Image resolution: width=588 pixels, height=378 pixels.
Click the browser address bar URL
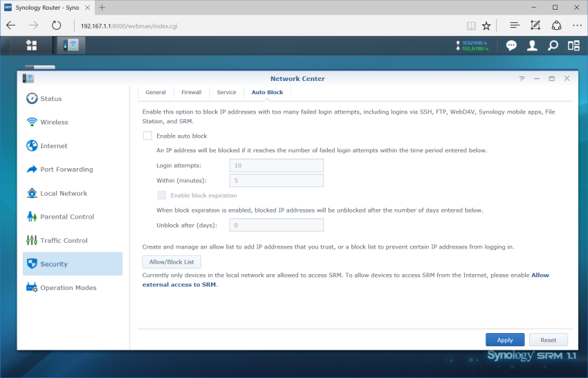[129, 26]
